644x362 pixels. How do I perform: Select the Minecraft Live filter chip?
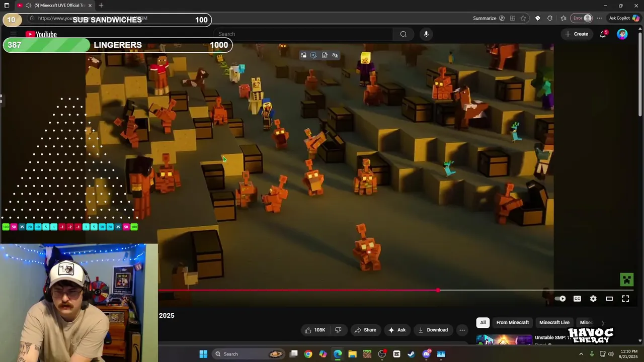click(x=554, y=322)
